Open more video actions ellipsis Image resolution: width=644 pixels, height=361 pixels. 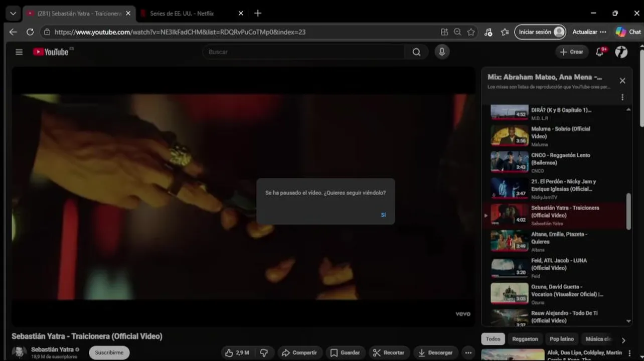point(468,352)
